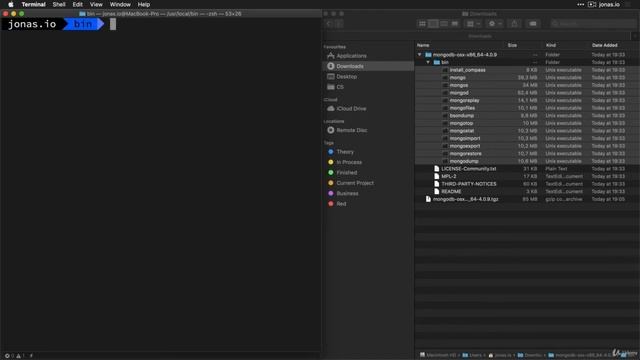This screenshot has height=360, width=640.
Task: Click the Finder Edit Tags button
Action: pyautogui.click(x=533, y=24)
